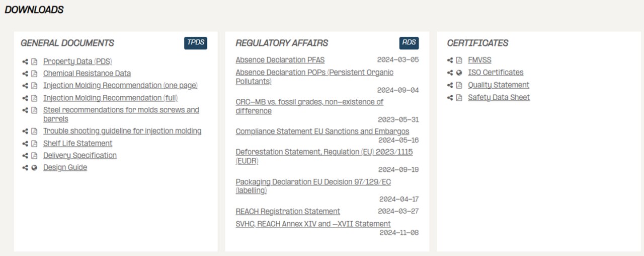This screenshot has height=256, width=644.
Task: Click globe icon next to Design Guide
Action: tap(34, 168)
